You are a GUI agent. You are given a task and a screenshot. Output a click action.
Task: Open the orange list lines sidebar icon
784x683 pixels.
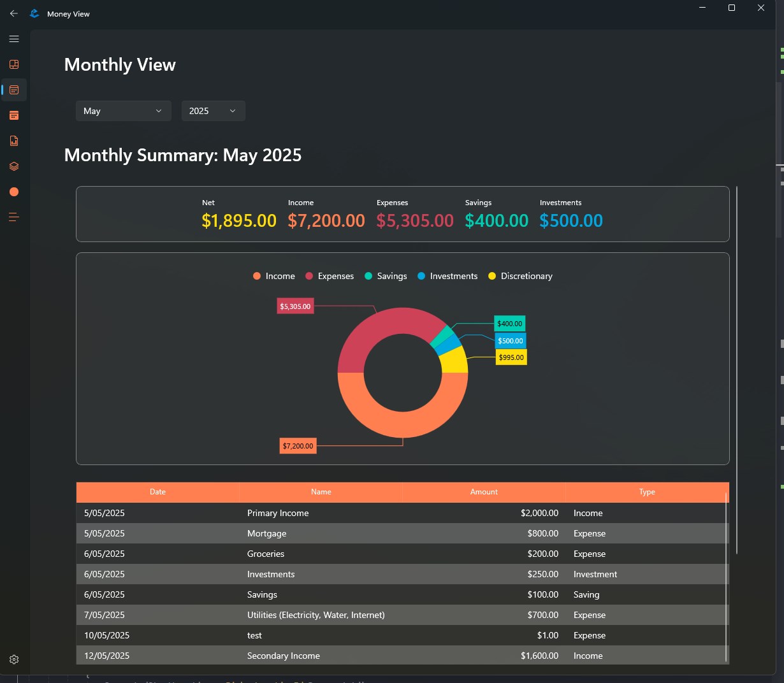(14, 217)
